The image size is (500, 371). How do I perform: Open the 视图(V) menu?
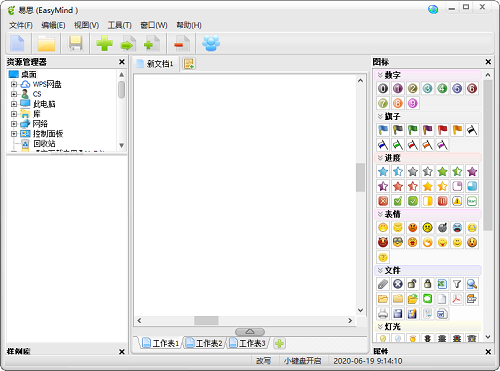point(86,25)
